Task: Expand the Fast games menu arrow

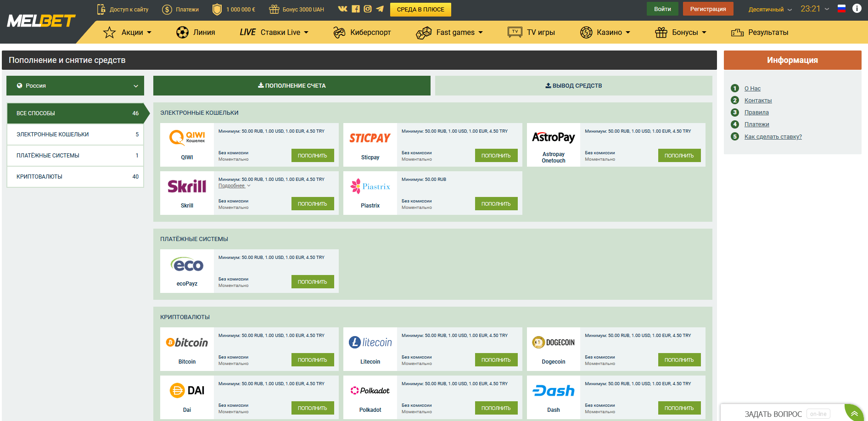Action: coord(481,33)
